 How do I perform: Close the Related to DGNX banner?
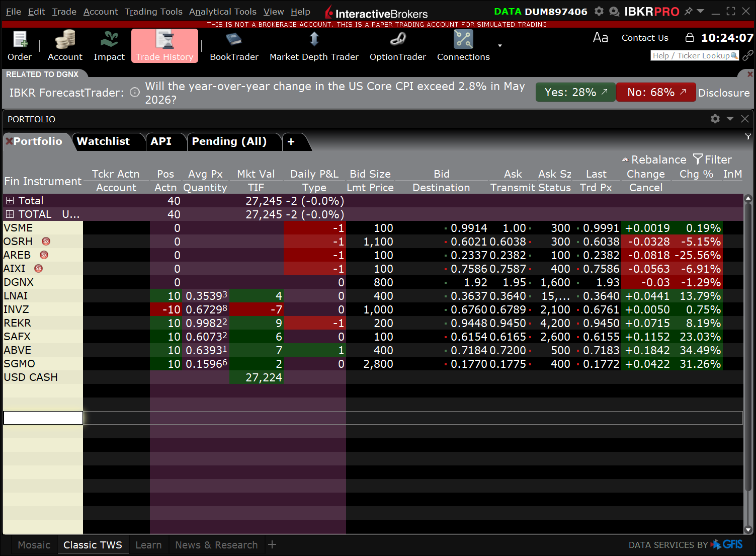(750, 74)
